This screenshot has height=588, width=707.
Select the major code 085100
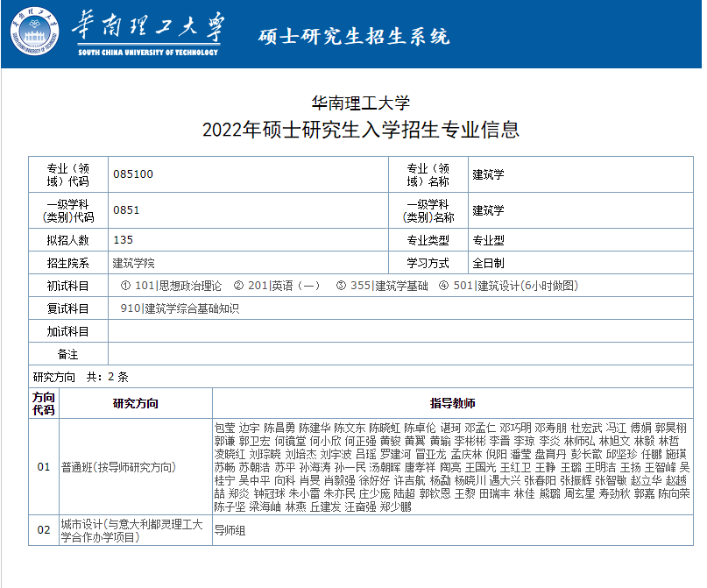[x=133, y=174]
